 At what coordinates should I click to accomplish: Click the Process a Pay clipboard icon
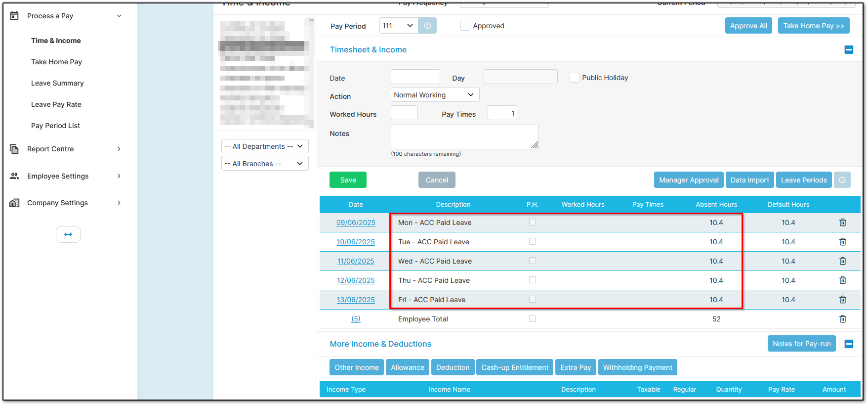point(14,16)
